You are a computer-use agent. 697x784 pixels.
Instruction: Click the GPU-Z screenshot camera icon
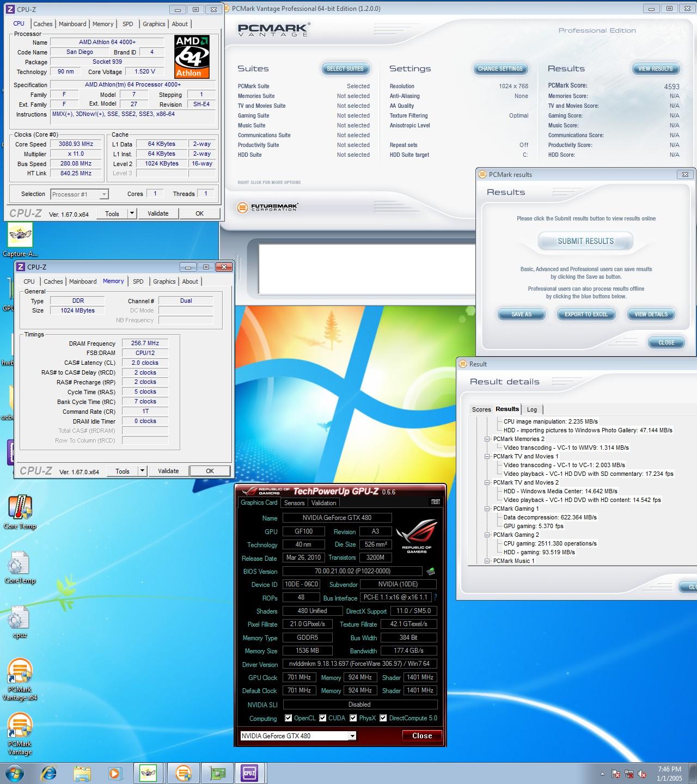point(436,502)
